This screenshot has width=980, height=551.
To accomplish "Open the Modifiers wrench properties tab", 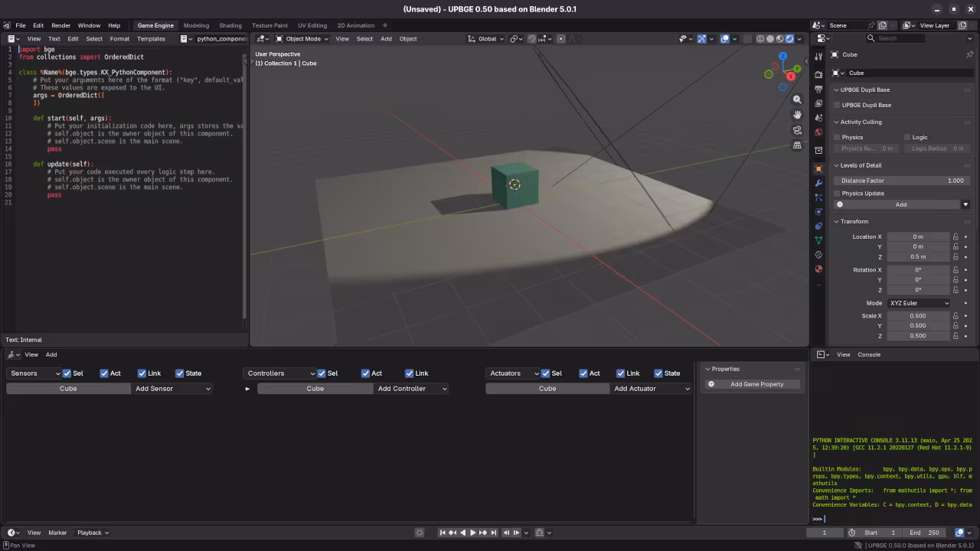I will pyautogui.click(x=818, y=183).
